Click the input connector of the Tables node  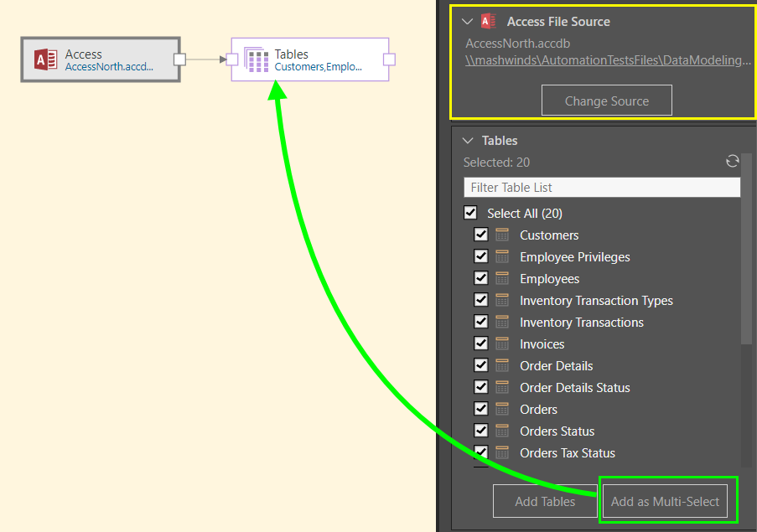coord(232,59)
